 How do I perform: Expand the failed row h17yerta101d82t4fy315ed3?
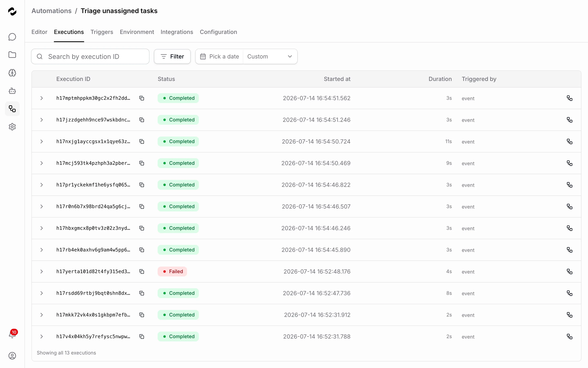pyautogui.click(x=42, y=271)
